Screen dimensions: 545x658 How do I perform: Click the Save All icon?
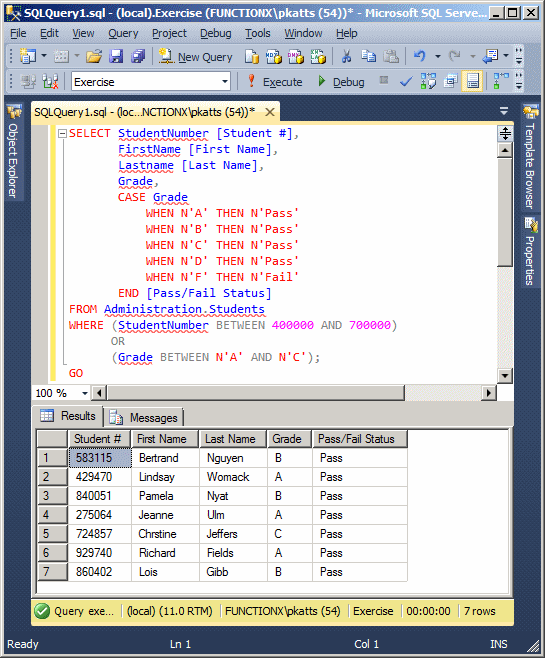(138, 56)
